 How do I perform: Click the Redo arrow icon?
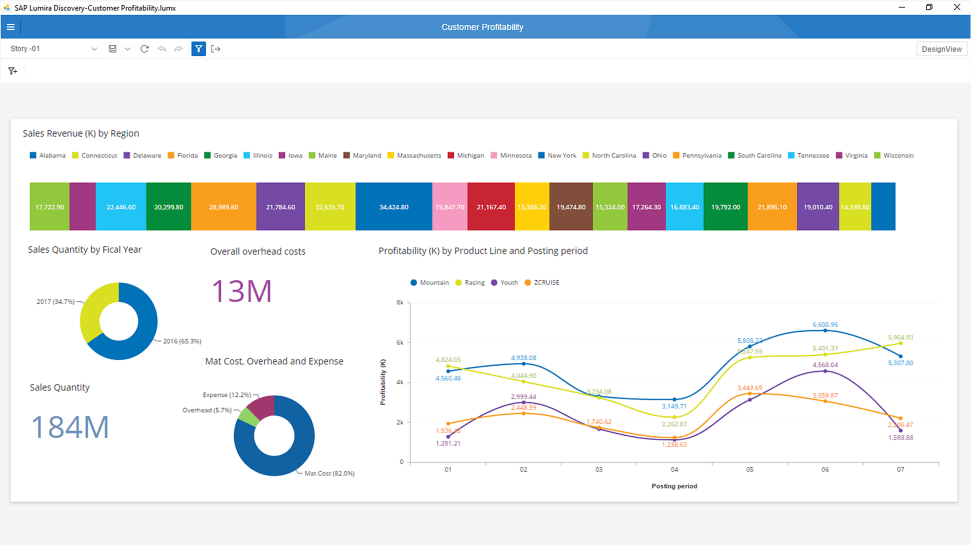(178, 49)
